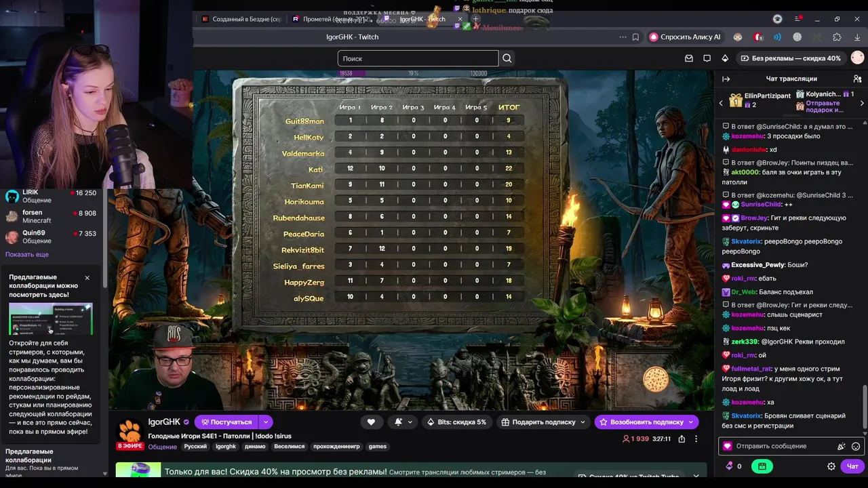The height and width of the screenshot is (488, 868).
Task: Show next gifters in chat leaderboard
Action: point(862,103)
